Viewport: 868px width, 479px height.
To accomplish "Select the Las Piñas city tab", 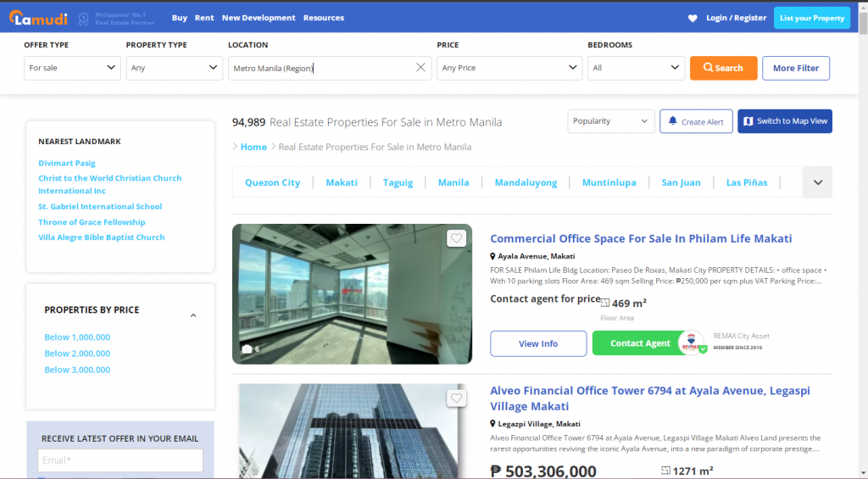I will (x=747, y=182).
